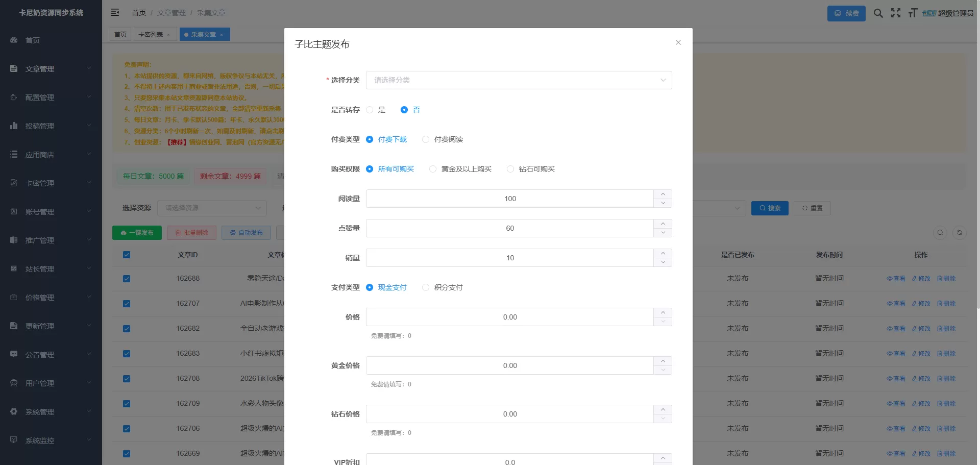Screen dimensions: 980x465
Task: Click the 首页 dashboard icon in sidebar
Action: [x=14, y=40]
